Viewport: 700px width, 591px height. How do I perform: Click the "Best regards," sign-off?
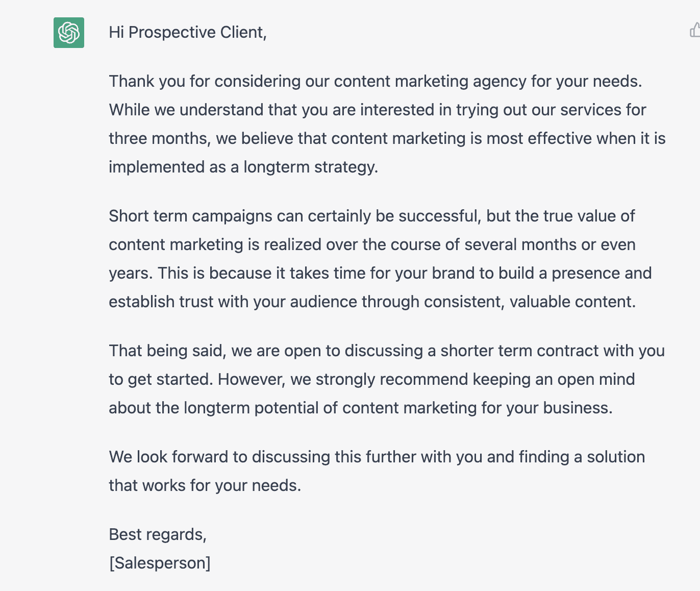point(158,534)
